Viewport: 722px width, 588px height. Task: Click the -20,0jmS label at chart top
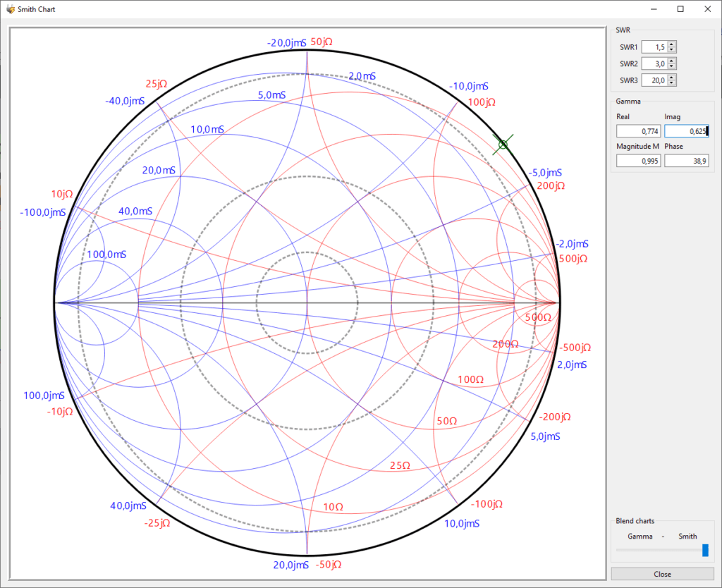click(x=286, y=43)
